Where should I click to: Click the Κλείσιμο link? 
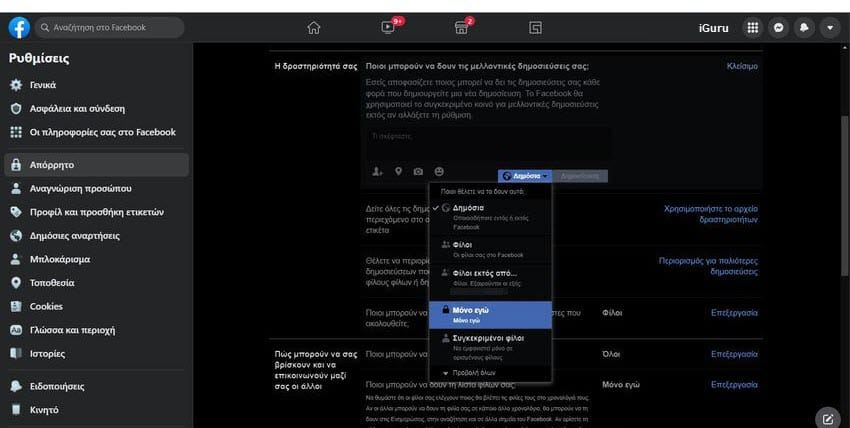(x=742, y=66)
